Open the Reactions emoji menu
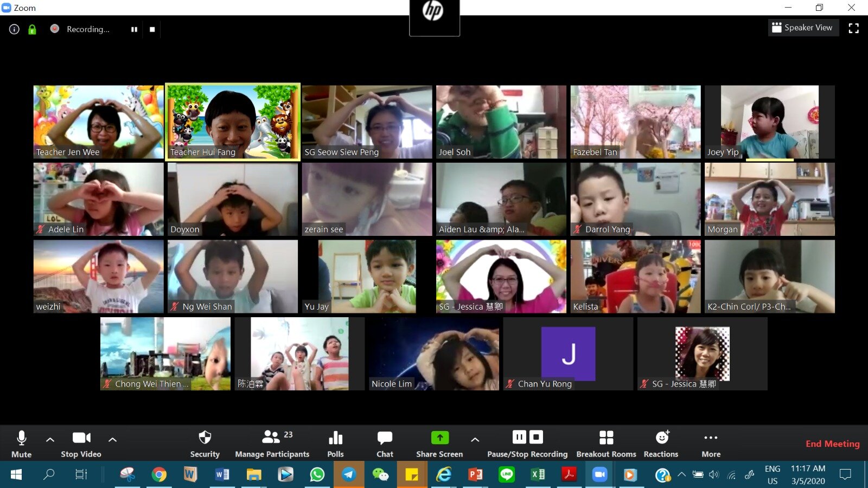 click(x=661, y=444)
